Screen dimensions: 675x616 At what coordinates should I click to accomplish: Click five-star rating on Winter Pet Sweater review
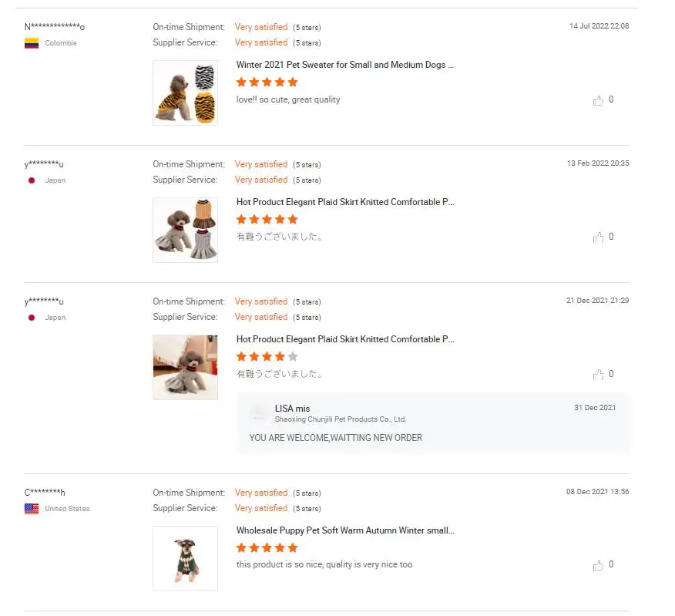(267, 82)
